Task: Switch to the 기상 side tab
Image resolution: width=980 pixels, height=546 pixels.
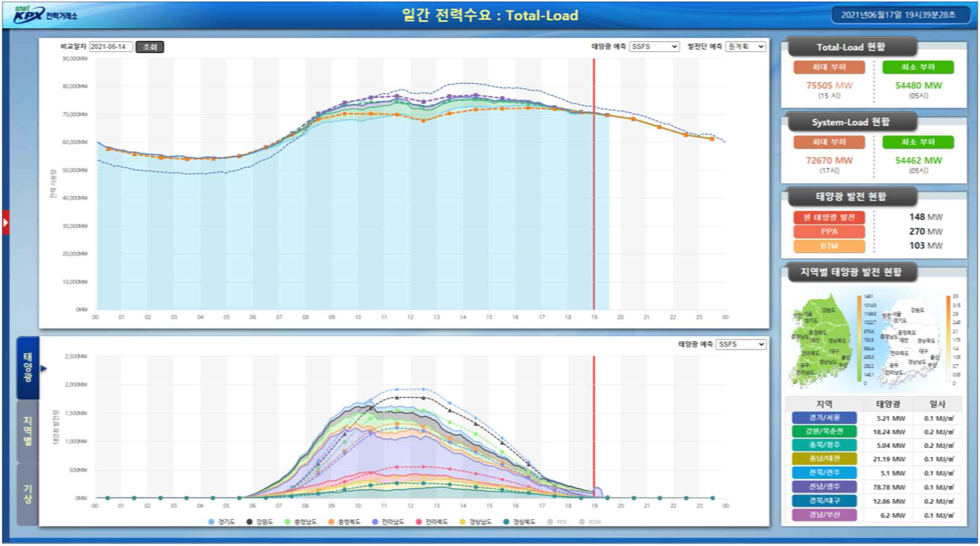Action: point(28,494)
